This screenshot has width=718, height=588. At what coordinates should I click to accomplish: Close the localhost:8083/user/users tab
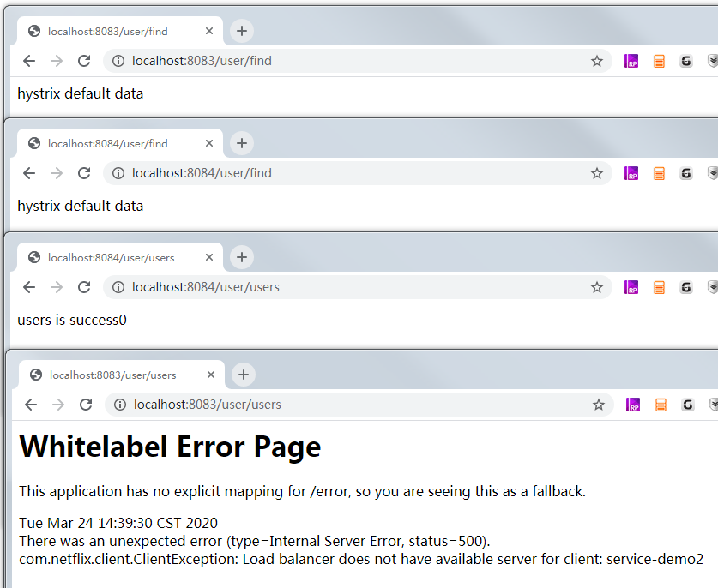click(211, 375)
